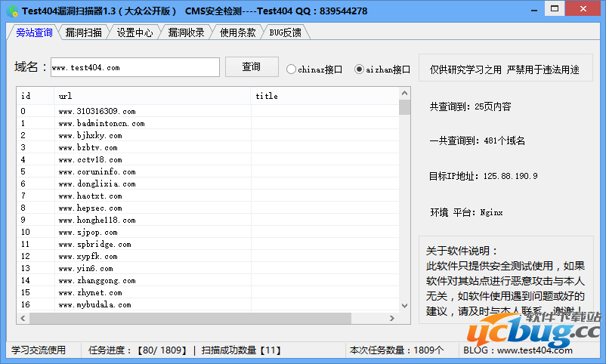Select the aizhan接口 radio button
This screenshot has width=606, height=364.
click(x=360, y=69)
